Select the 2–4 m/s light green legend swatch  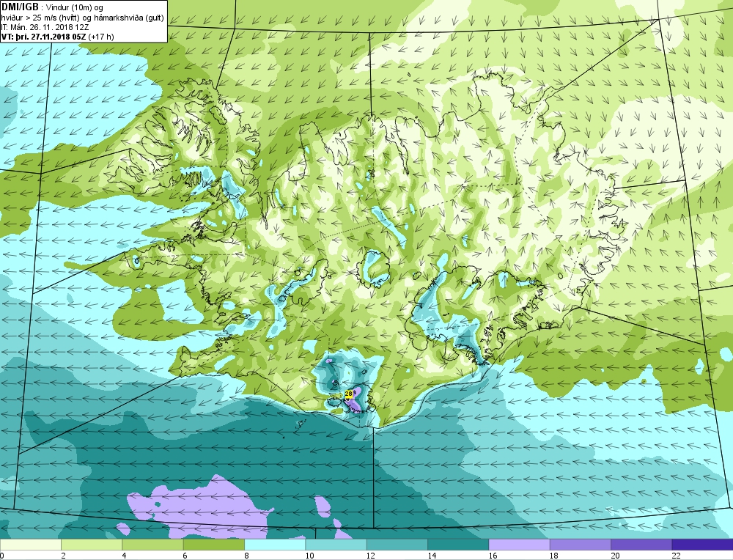92,545
